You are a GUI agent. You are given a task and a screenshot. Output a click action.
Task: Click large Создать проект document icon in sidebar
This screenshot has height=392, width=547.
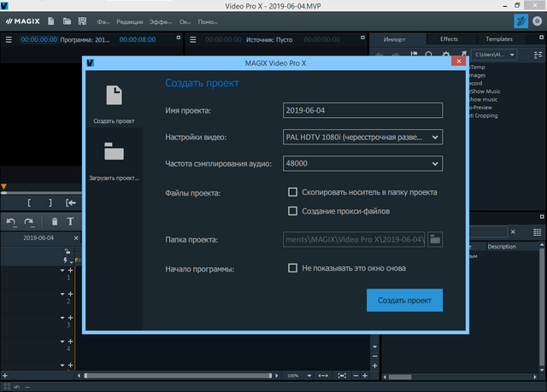tap(114, 95)
